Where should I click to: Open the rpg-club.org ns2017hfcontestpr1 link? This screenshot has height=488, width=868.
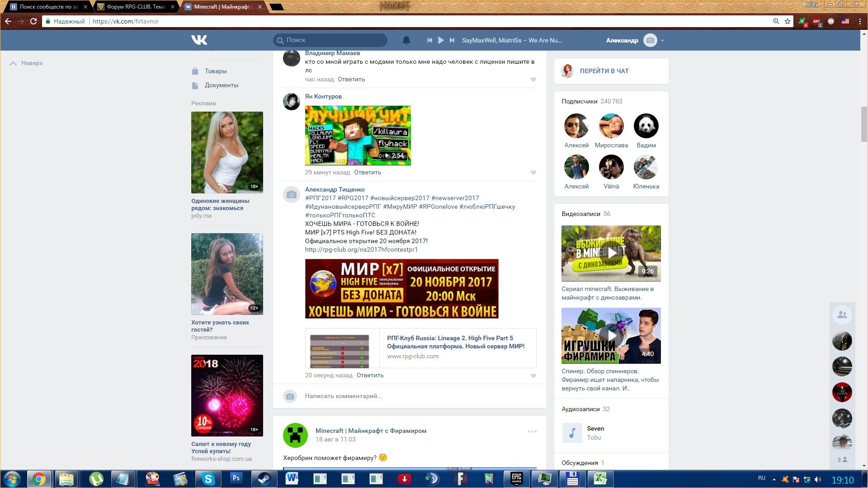click(361, 249)
